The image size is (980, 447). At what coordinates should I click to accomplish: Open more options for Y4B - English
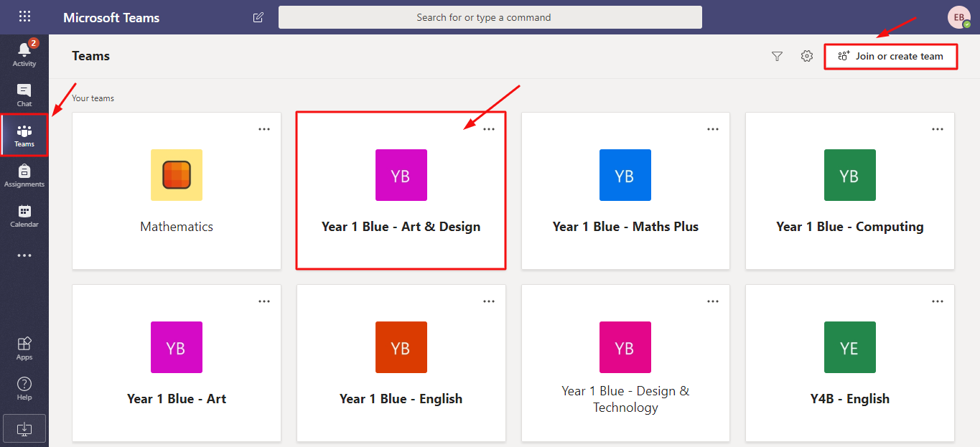[938, 301]
